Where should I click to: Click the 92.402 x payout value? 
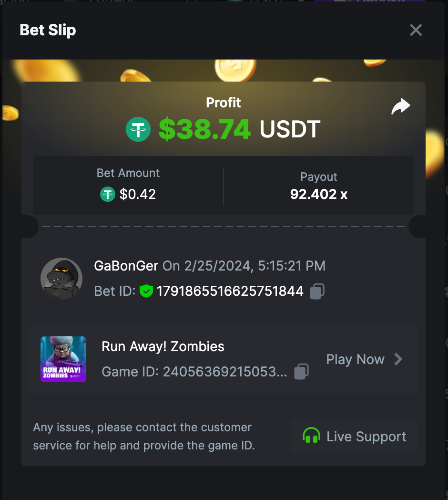319,194
